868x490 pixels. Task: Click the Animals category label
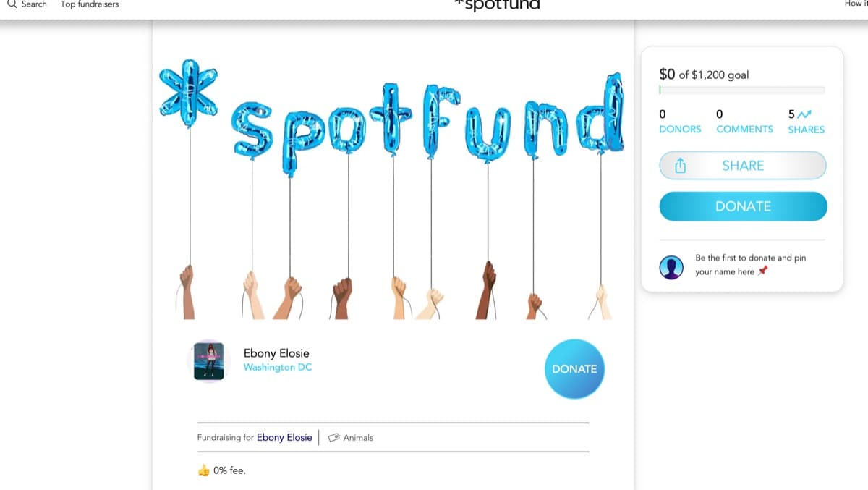pyautogui.click(x=358, y=438)
